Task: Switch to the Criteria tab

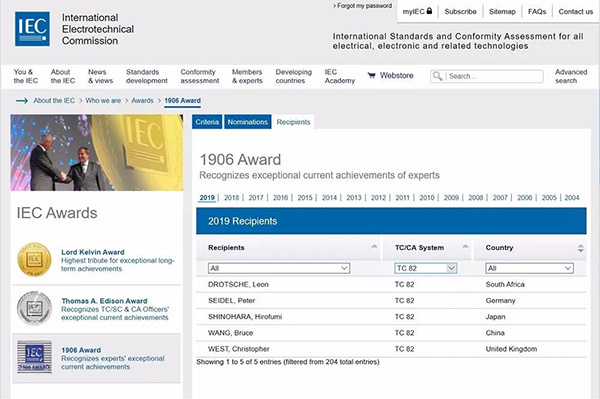Action: click(207, 122)
